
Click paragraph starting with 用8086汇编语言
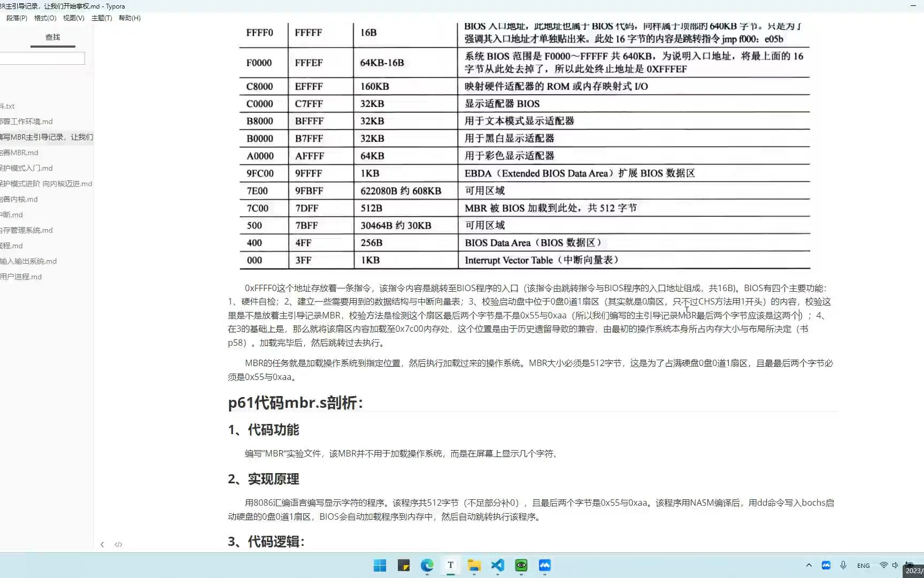pos(531,509)
